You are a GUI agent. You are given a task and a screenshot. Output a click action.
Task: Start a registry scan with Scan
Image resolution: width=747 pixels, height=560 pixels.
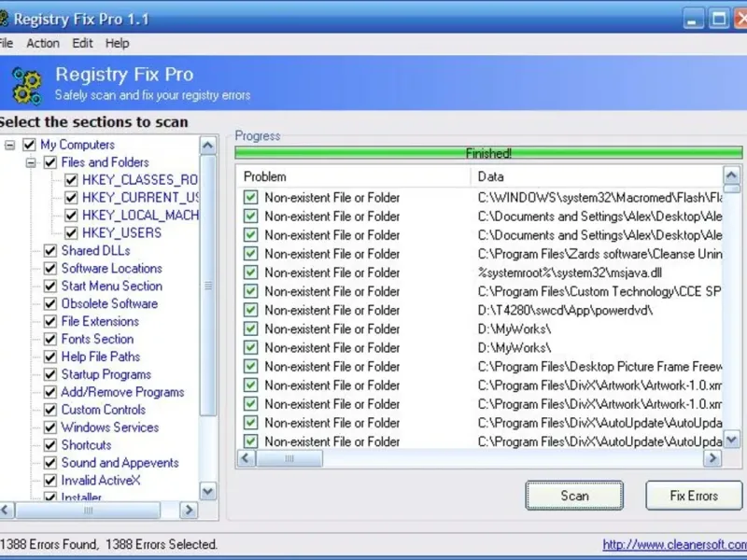tap(574, 496)
